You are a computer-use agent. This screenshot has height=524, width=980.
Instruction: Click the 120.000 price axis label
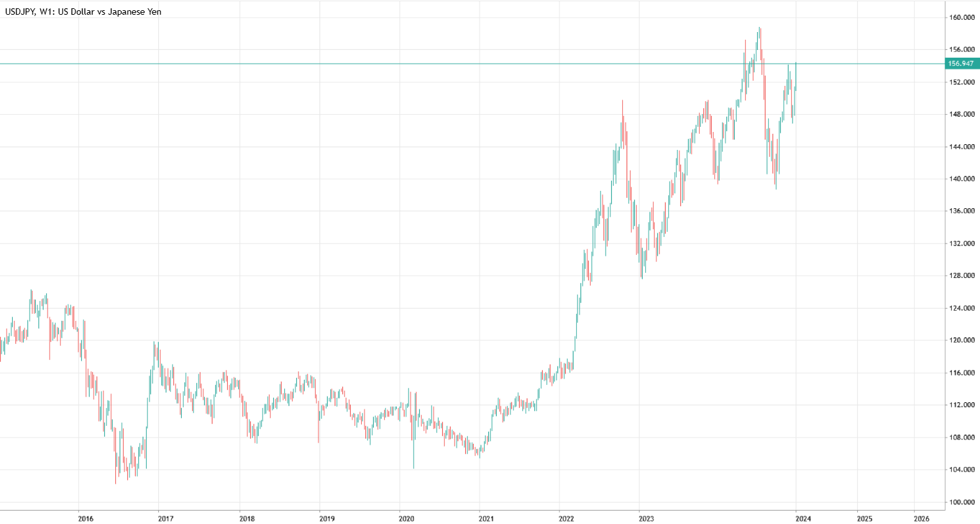coord(962,340)
